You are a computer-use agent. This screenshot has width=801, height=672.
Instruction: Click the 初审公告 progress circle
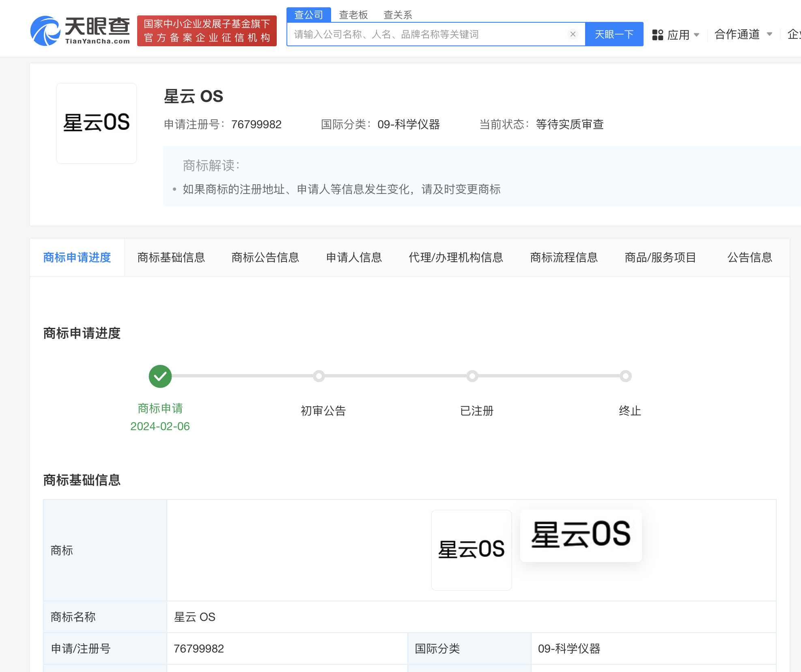[319, 376]
